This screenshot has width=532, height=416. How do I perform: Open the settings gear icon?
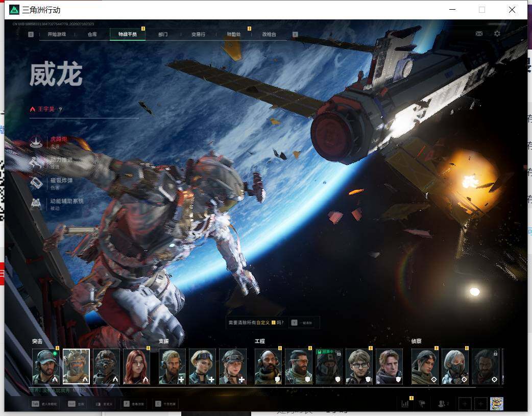[x=497, y=34]
